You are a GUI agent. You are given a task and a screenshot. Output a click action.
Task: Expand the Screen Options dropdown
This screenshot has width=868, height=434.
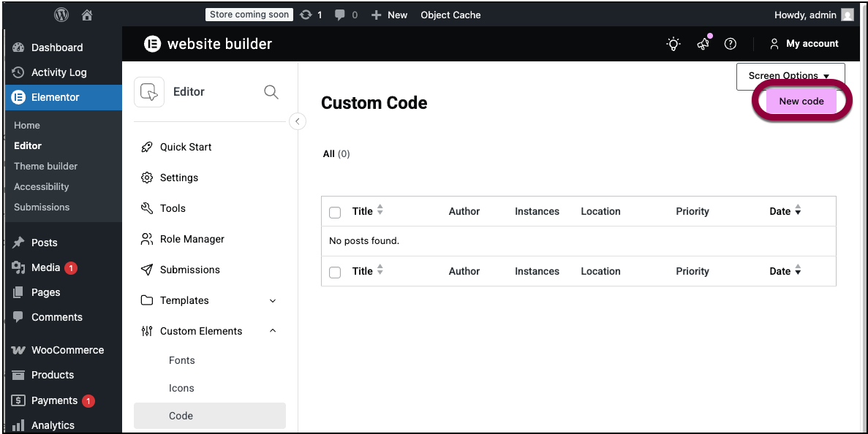click(790, 76)
